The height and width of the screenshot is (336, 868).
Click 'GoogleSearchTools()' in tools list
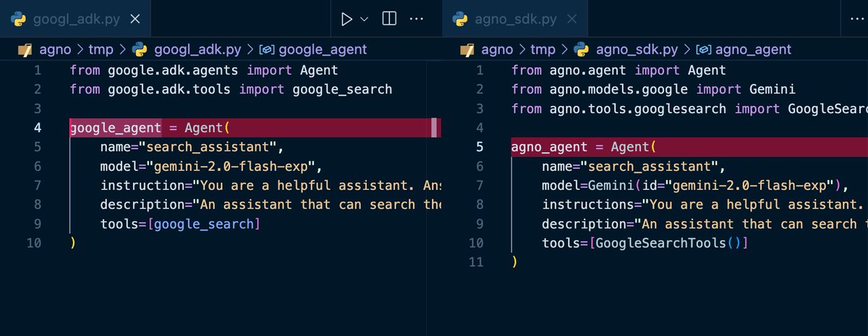tap(669, 243)
